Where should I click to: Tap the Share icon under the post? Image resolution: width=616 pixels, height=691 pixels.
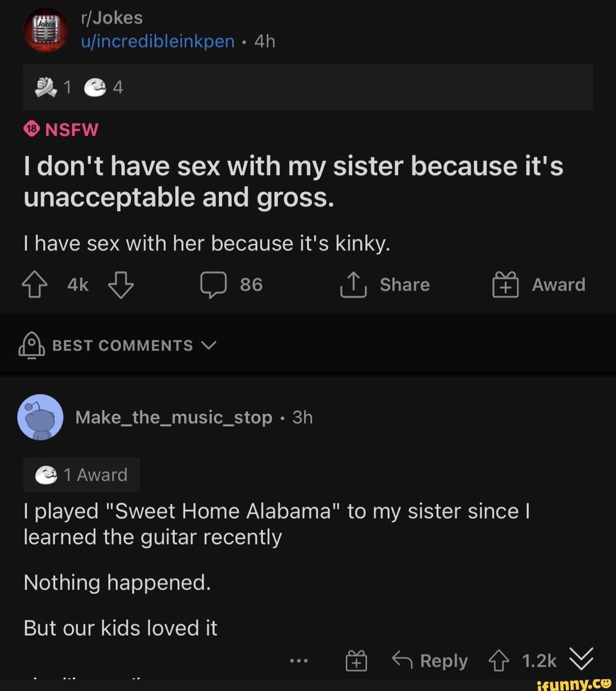pyautogui.click(x=354, y=285)
